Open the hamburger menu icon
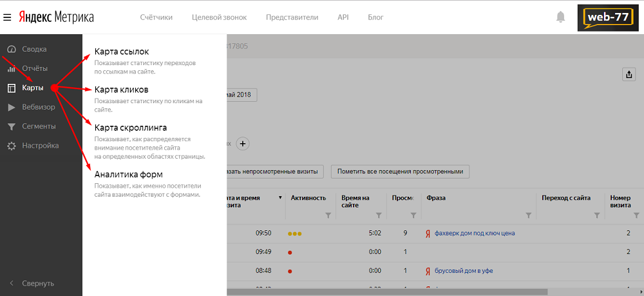This screenshot has width=644, height=296. pyautogui.click(x=7, y=17)
